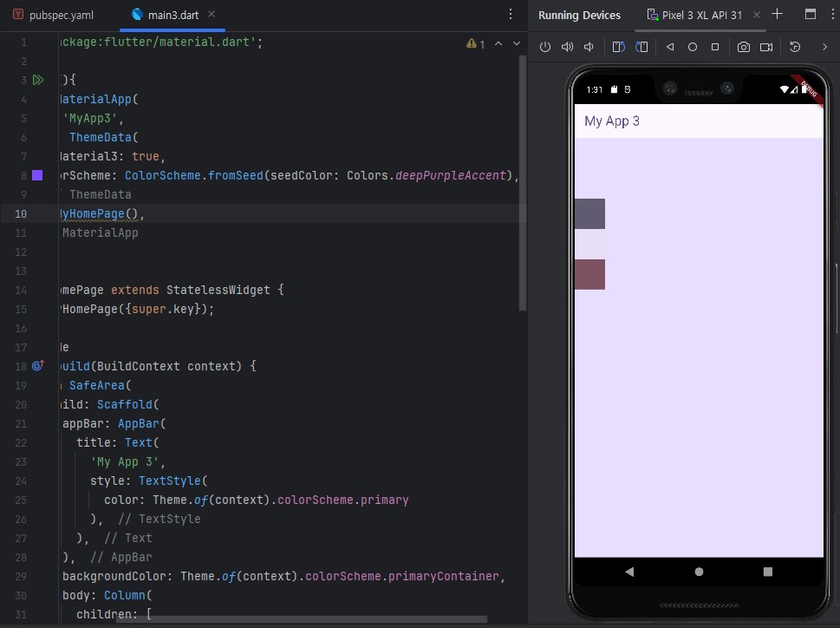The height and width of the screenshot is (628, 840).
Task: Select the main3.dart editor tab
Action: [166, 15]
